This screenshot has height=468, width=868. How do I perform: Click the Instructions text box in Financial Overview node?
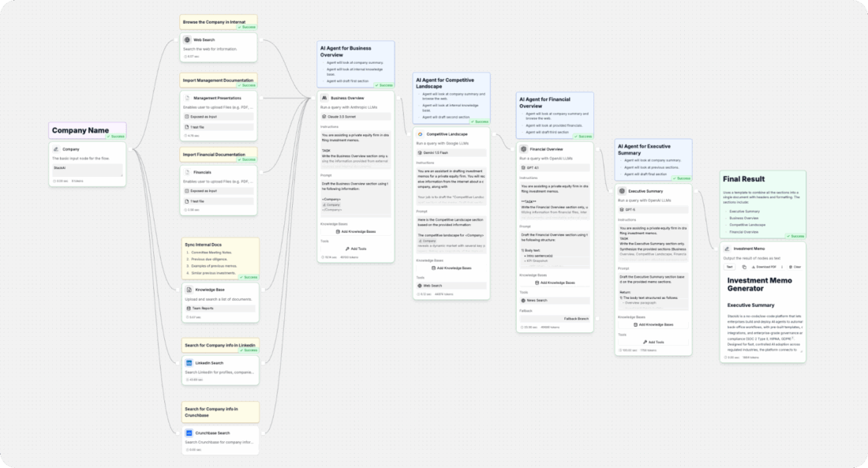[x=555, y=201]
